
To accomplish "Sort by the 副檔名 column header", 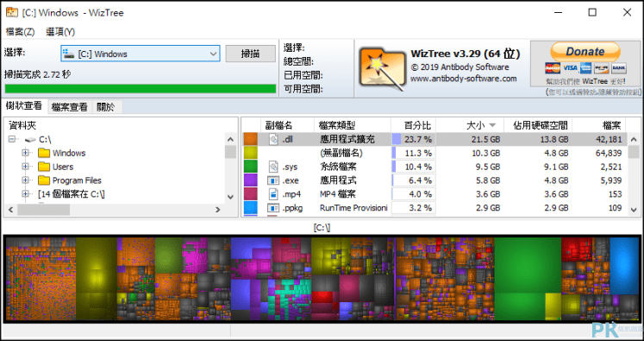I will tap(287, 125).
